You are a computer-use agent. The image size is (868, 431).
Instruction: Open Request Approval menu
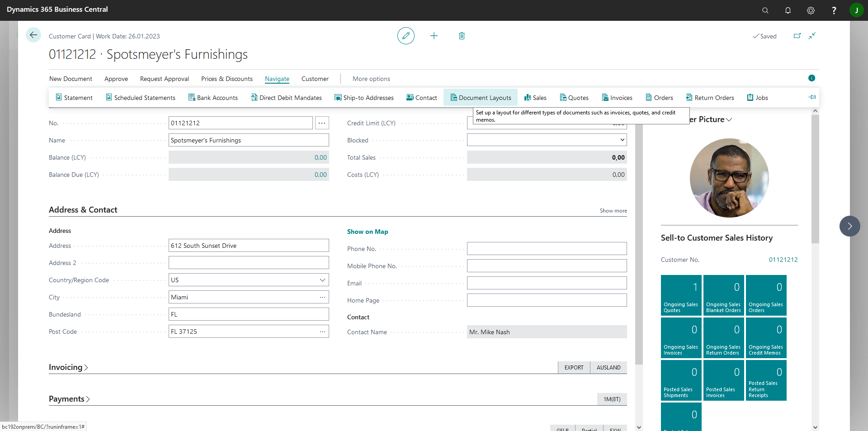[165, 79]
